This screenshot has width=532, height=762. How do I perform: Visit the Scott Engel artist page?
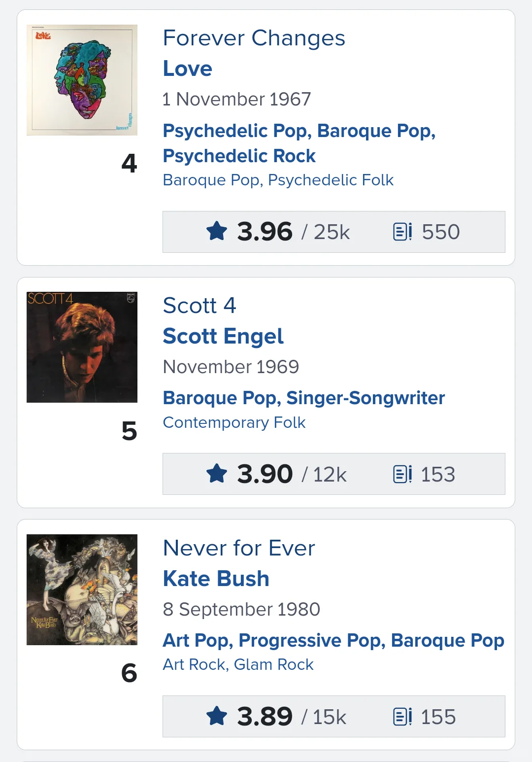pos(223,336)
